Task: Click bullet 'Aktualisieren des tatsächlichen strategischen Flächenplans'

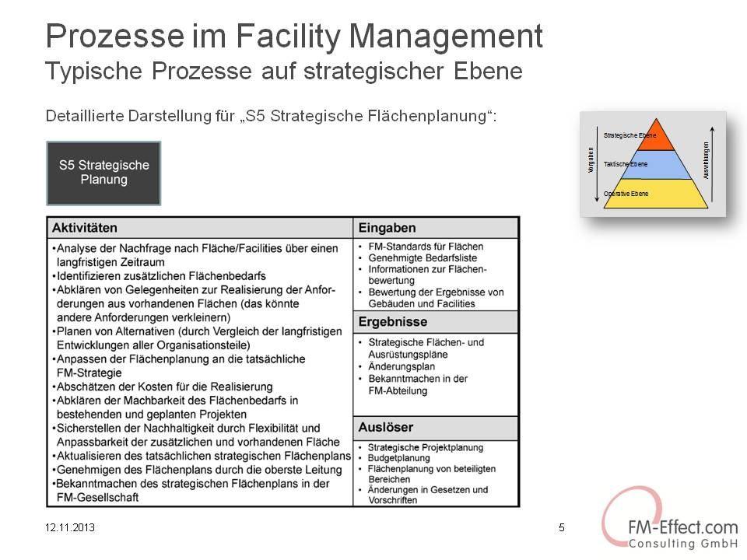Action: (x=202, y=456)
